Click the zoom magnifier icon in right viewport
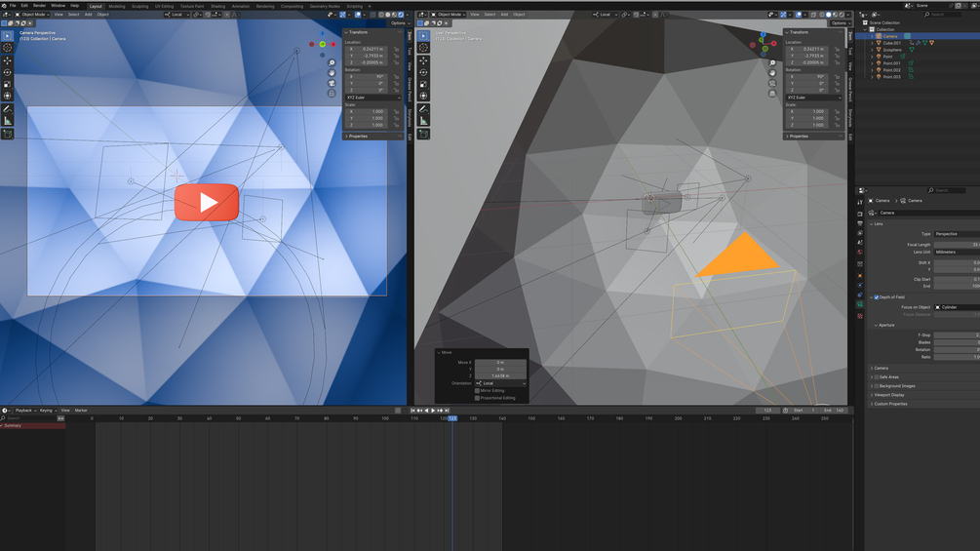The image size is (980, 551). point(772,63)
